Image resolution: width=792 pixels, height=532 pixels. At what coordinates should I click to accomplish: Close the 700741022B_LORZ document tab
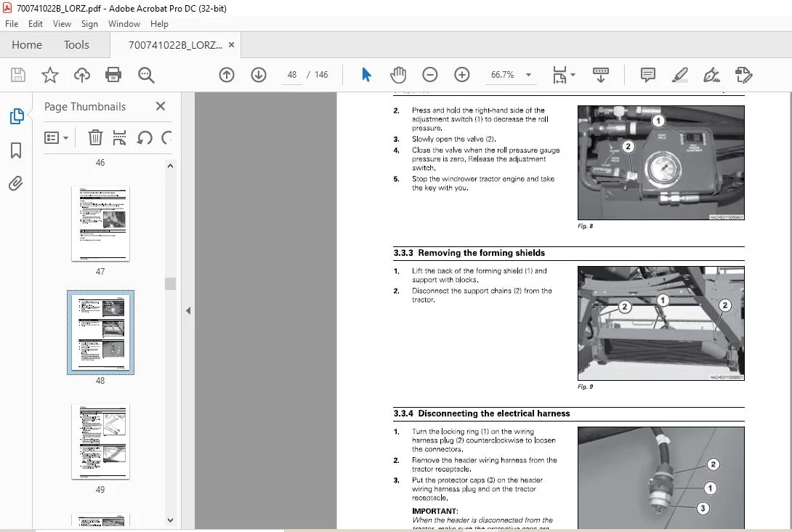tap(231, 45)
